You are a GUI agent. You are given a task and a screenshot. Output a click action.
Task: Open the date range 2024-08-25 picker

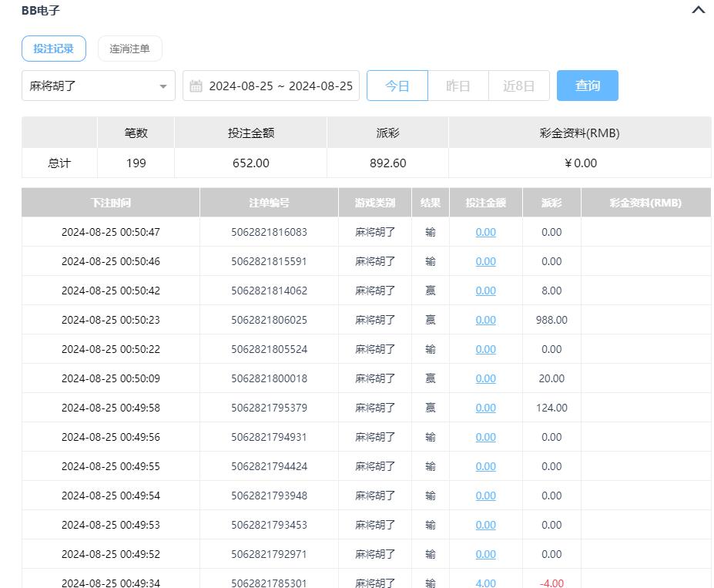280,86
